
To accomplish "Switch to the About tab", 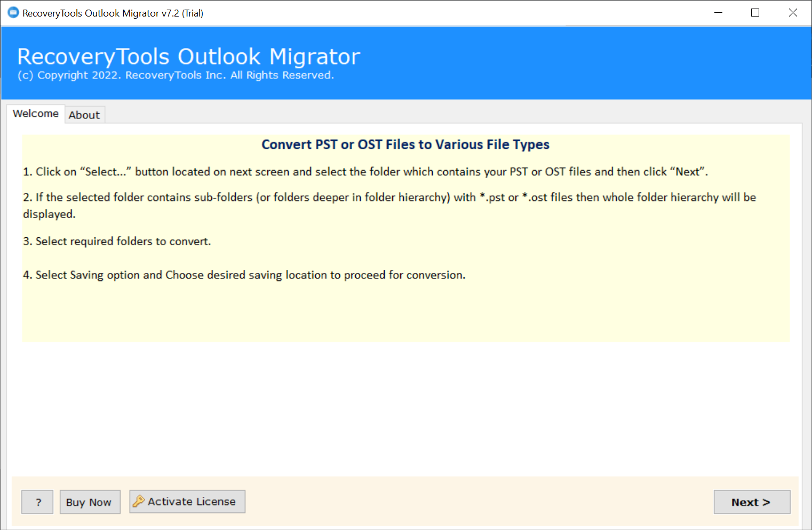I will pos(84,115).
